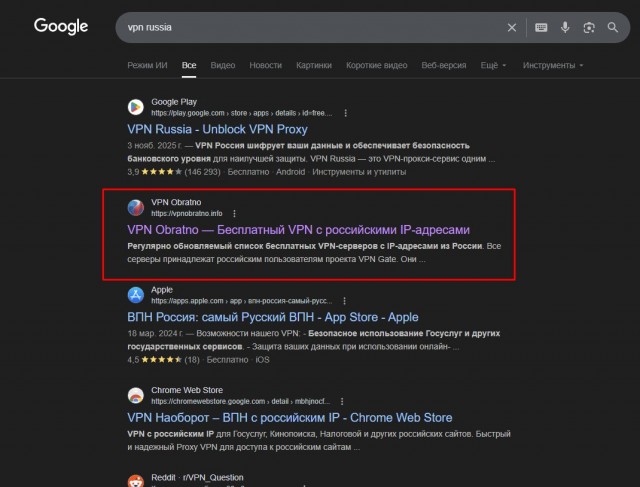Clear the search query with X
The width and height of the screenshot is (640, 487).
pos(511,27)
